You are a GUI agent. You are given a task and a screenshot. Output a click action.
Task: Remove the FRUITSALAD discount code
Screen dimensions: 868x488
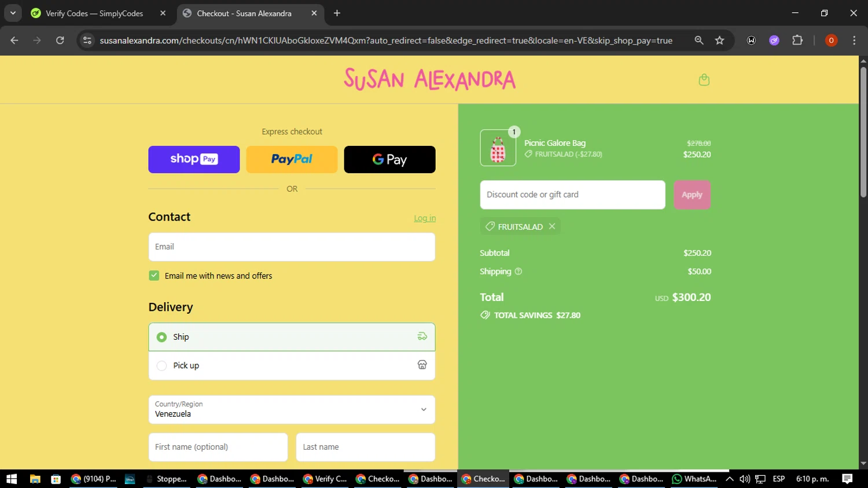(x=552, y=226)
